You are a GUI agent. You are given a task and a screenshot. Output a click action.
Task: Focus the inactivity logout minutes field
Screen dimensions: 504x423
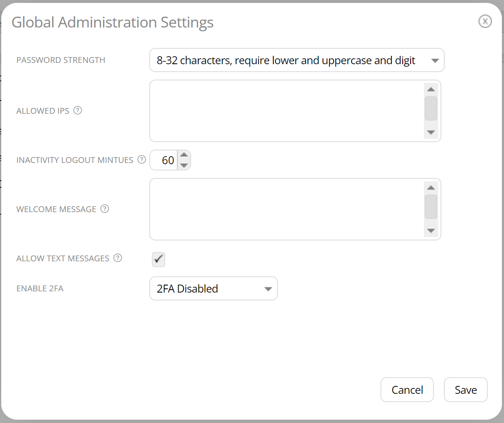click(x=164, y=160)
